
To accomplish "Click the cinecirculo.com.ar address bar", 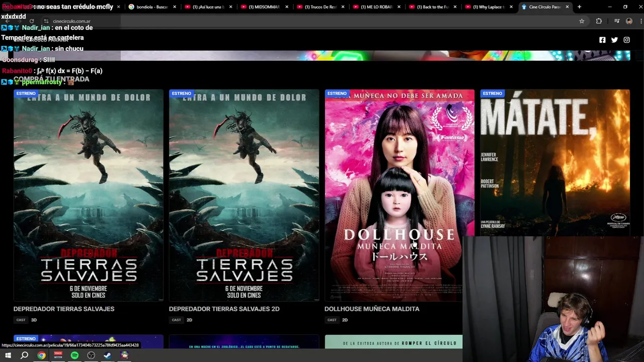I will tap(312, 21).
